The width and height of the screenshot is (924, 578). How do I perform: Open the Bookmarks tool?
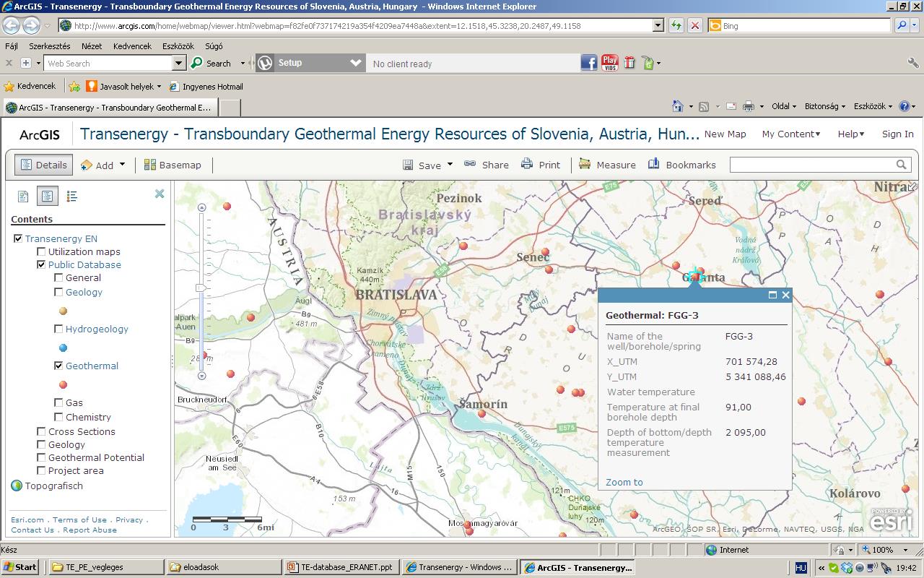pyautogui.click(x=682, y=165)
